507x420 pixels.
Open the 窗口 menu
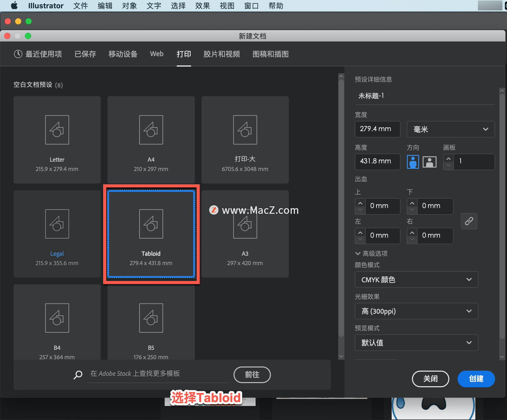(251, 6)
